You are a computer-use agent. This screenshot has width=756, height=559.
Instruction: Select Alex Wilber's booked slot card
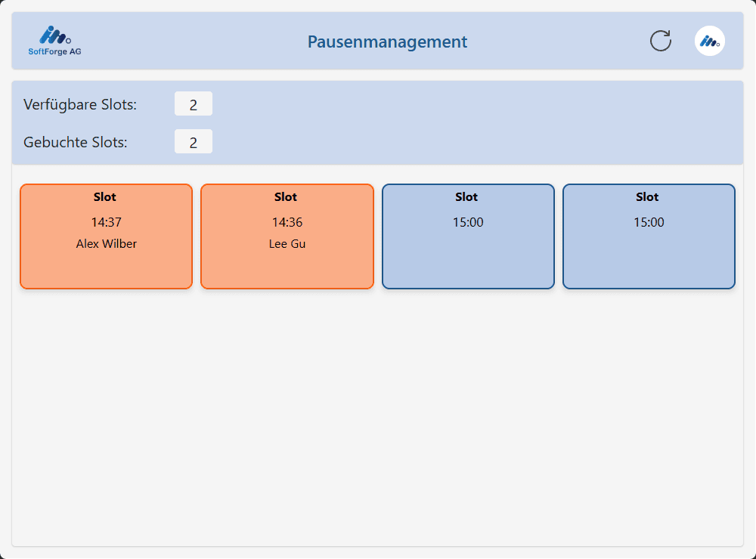[x=106, y=236]
